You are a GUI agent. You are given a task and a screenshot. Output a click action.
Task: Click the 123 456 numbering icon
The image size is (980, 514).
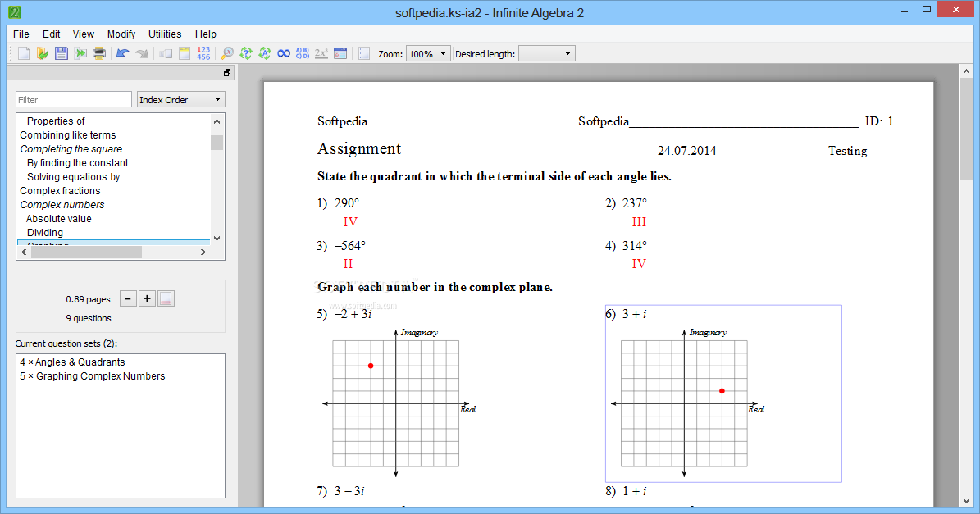click(x=203, y=54)
